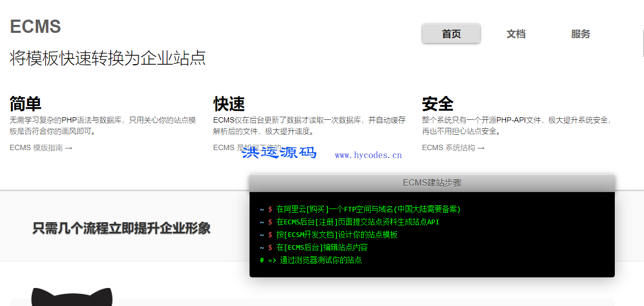Click terminal line about 提交站点资料生成站点API
Viewport: 644px width, 306px height.
click(x=349, y=222)
